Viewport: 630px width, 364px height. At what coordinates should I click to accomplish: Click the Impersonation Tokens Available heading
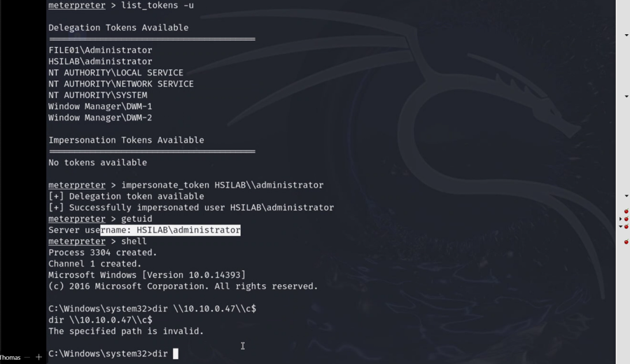pyautogui.click(x=126, y=140)
